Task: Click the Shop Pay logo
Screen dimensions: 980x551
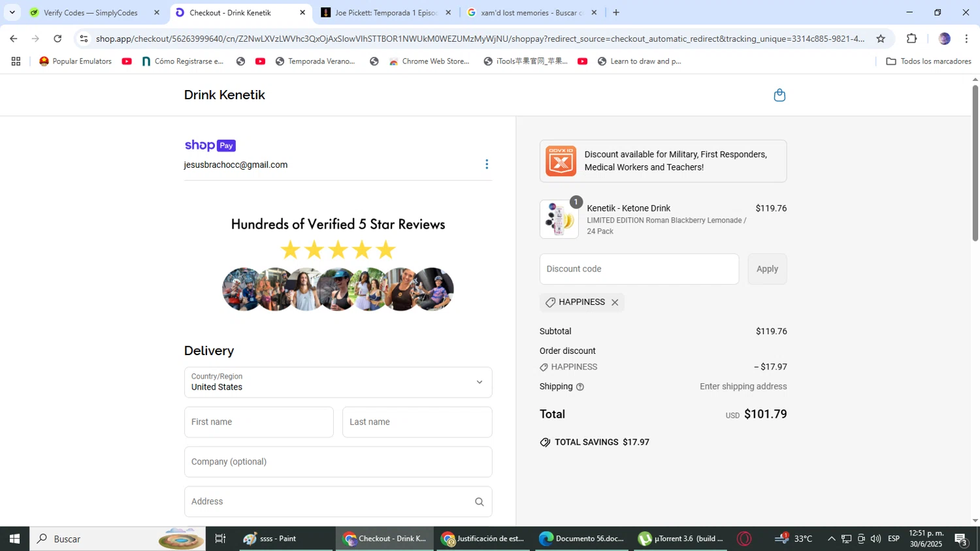Action: 210,145
